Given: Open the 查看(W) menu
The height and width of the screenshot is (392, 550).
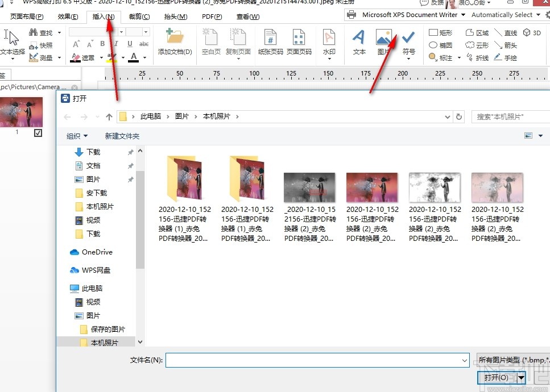Looking at the screenshot, I should coord(248,16).
